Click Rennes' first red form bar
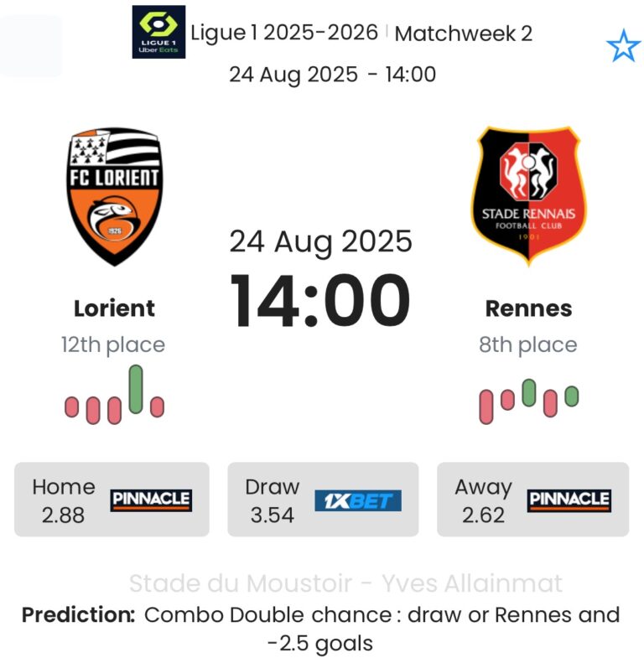The image size is (644, 663). (x=486, y=407)
